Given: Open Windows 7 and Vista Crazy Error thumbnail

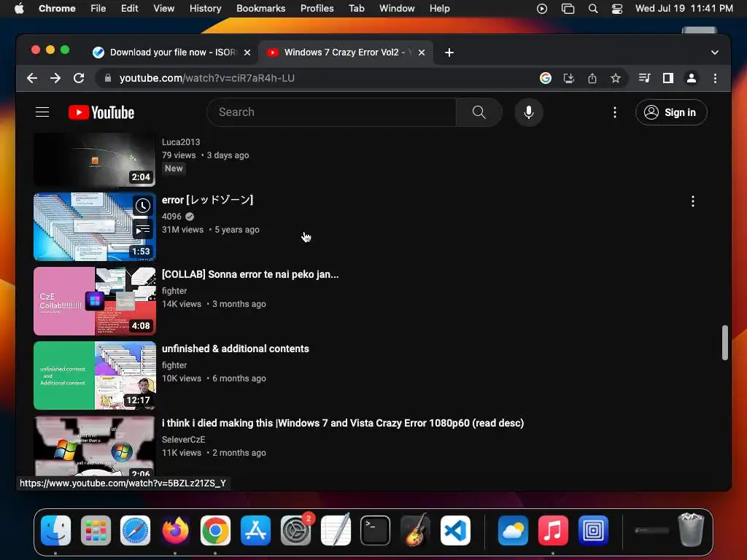Looking at the screenshot, I should [x=94, y=446].
